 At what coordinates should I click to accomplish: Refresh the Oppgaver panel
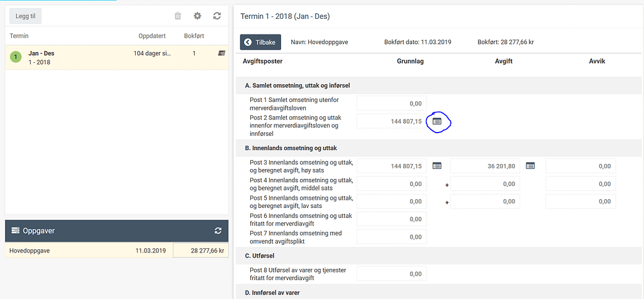coord(218,231)
